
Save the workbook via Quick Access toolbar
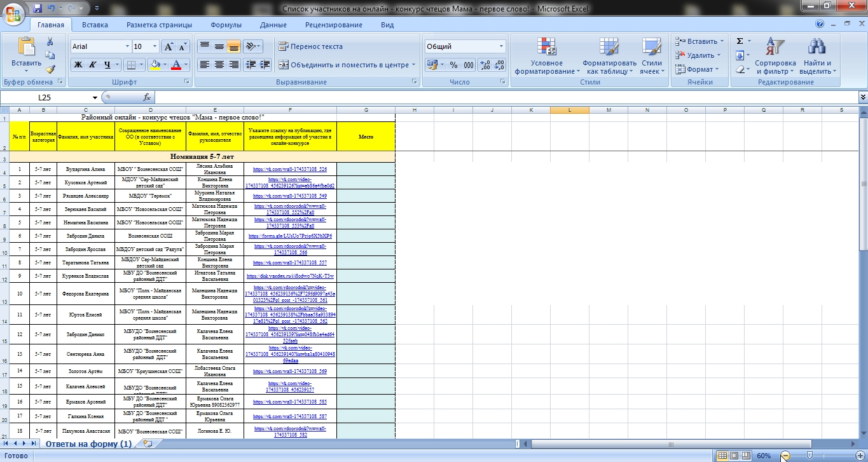click(x=38, y=8)
